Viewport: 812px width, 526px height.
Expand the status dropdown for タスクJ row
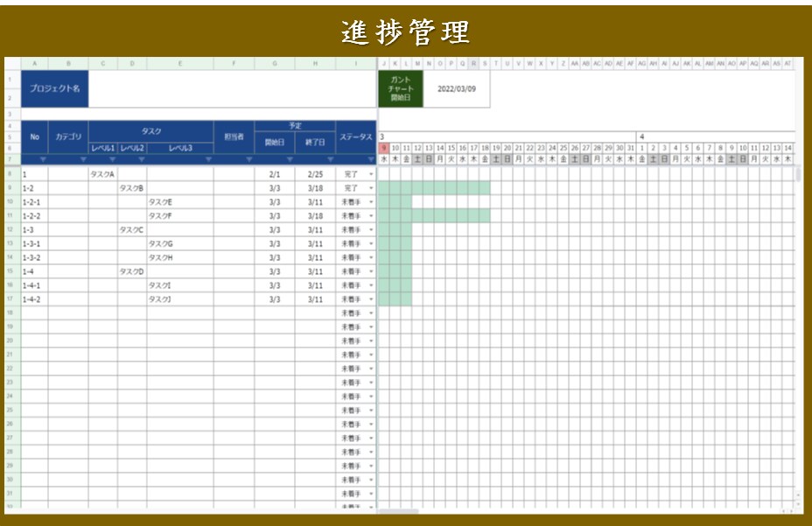(x=371, y=299)
